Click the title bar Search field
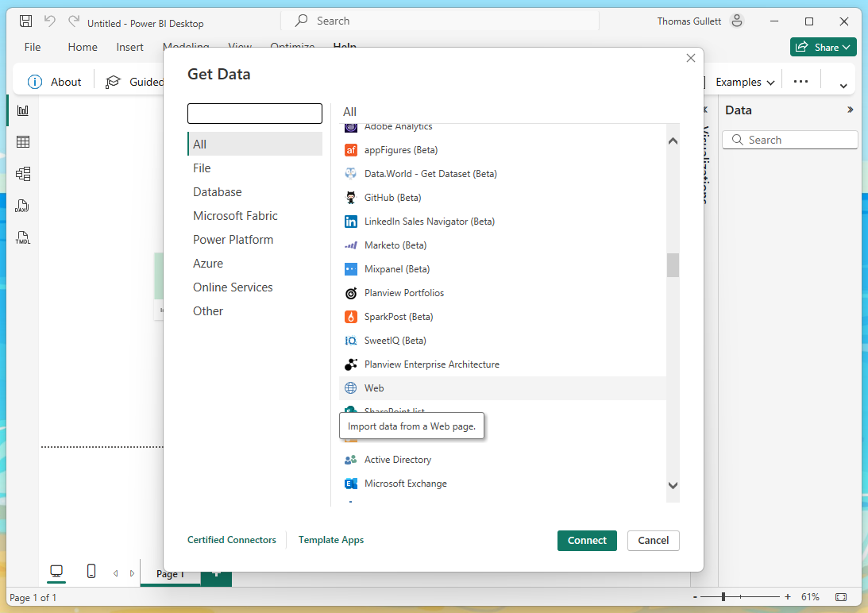The height and width of the screenshot is (613, 868). pos(440,21)
